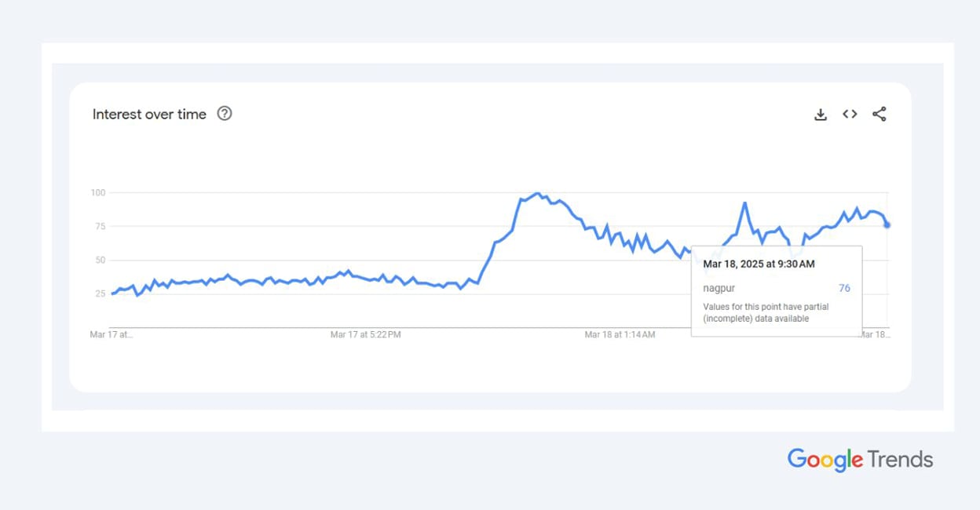Click the 25 y-axis label

(x=101, y=293)
